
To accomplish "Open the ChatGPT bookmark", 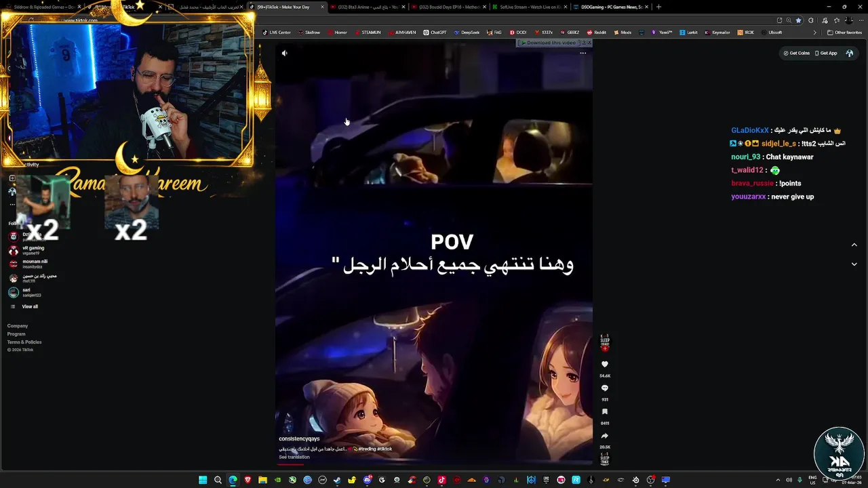I will pyautogui.click(x=435, y=33).
